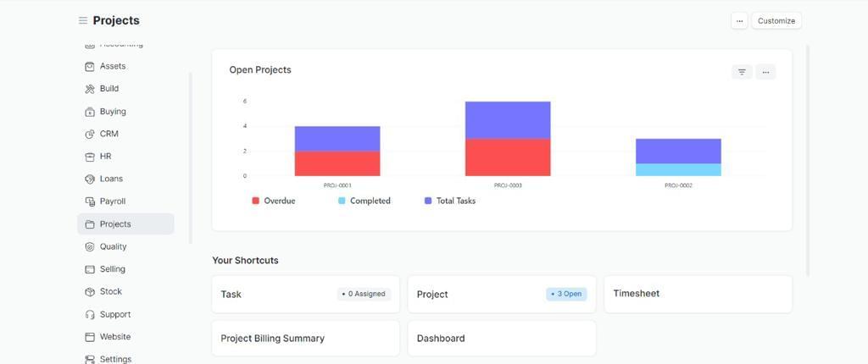Go to Selling in the sidebar

[x=125, y=269]
